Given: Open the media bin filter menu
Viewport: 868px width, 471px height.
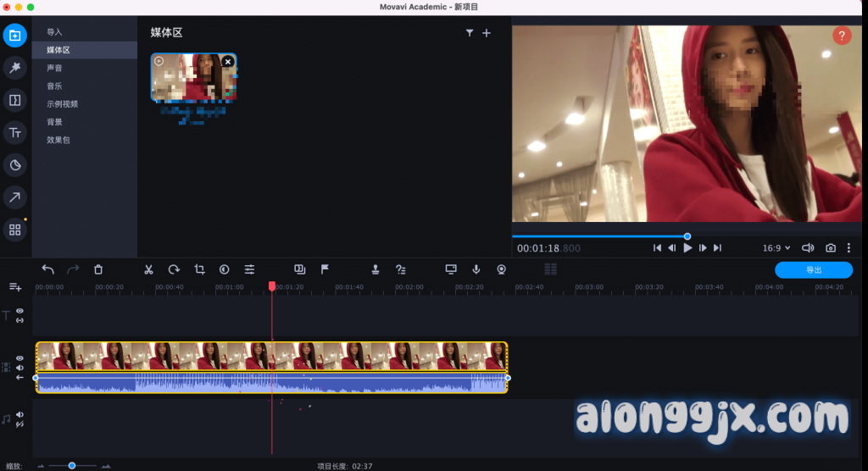Looking at the screenshot, I should point(470,33).
